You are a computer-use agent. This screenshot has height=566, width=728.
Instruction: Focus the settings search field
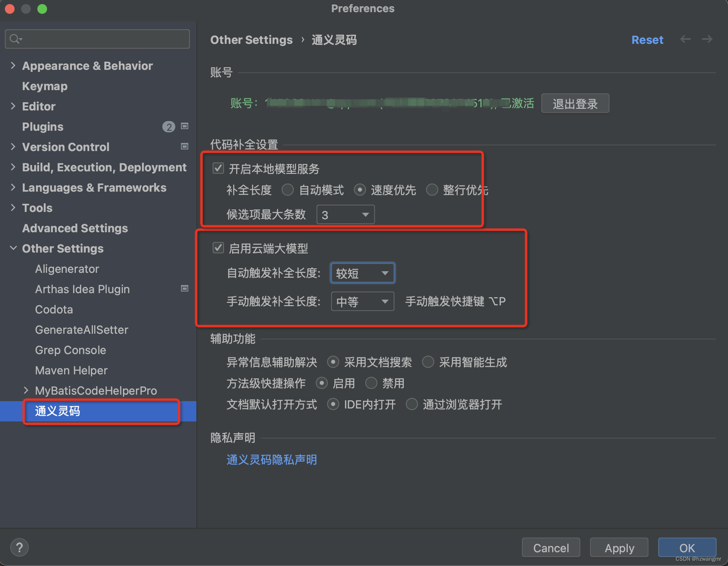coord(97,39)
